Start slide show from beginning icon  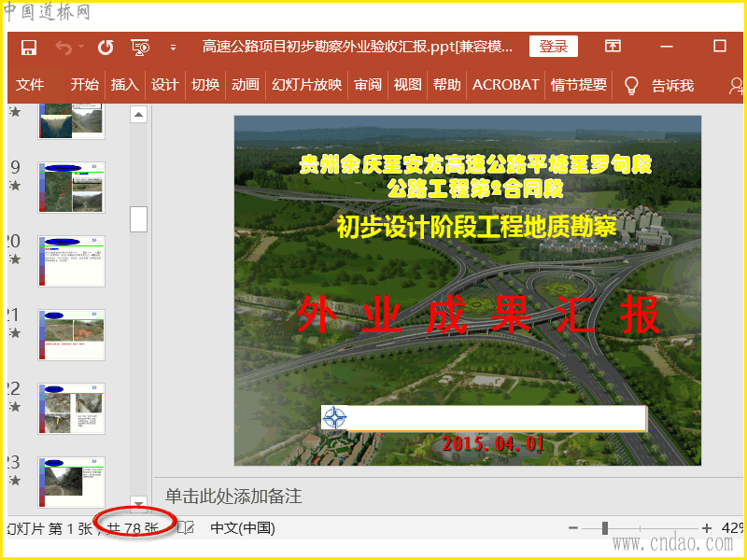tap(140, 48)
